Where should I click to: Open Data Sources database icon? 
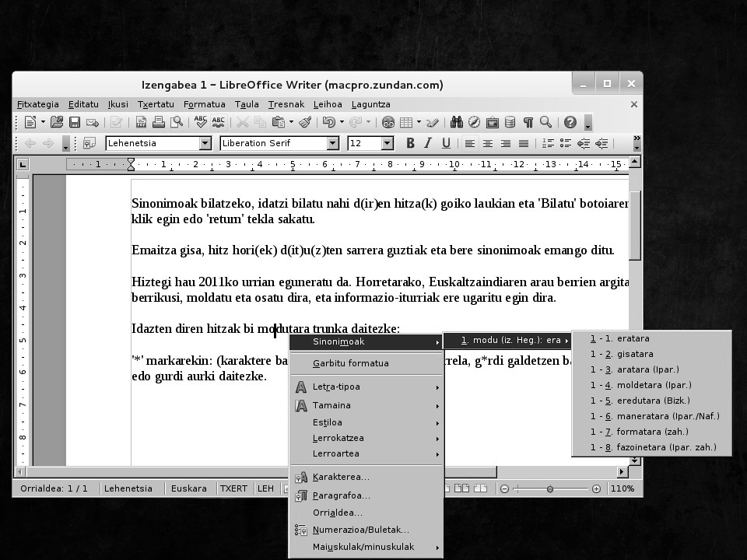coord(510,122)
